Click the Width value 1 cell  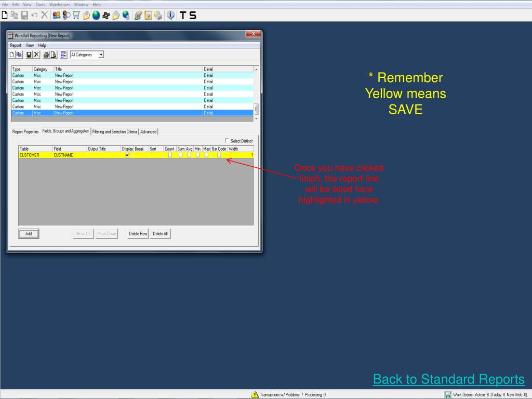(241, 155)
